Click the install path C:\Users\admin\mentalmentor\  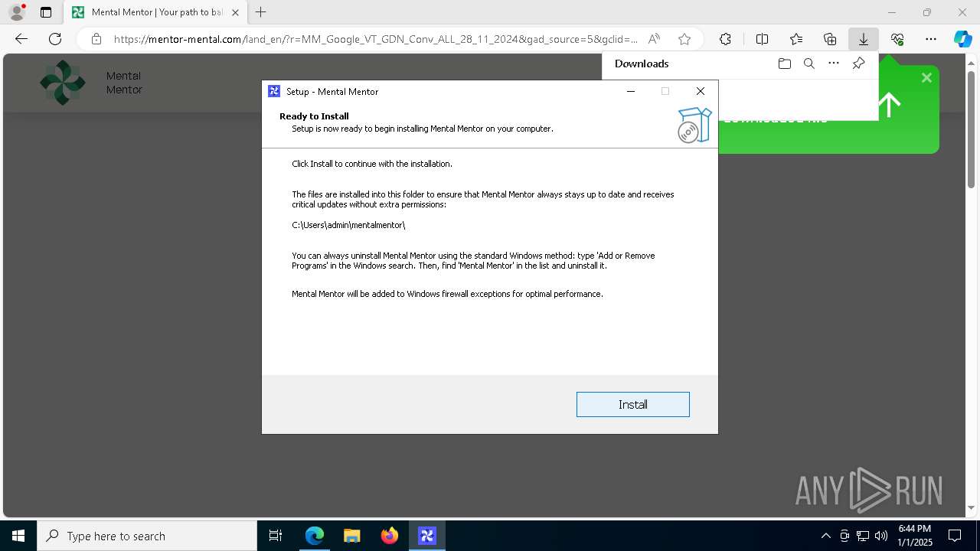point(348,225)
